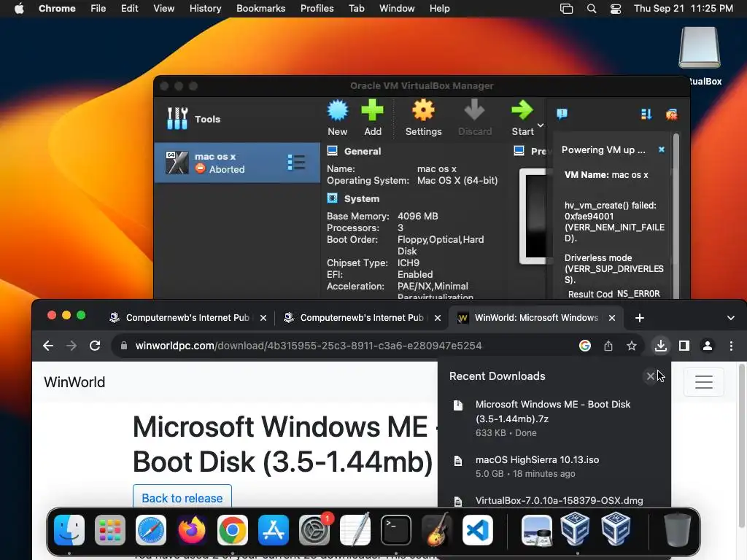747x560 pixels.
Task: Click the Back to release button
Action: point(182,498)
